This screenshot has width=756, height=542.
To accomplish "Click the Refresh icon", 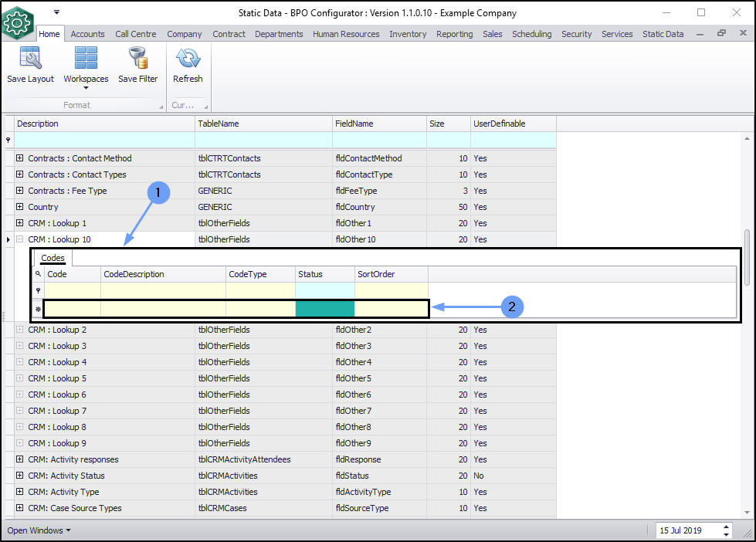I will point(188,59).
